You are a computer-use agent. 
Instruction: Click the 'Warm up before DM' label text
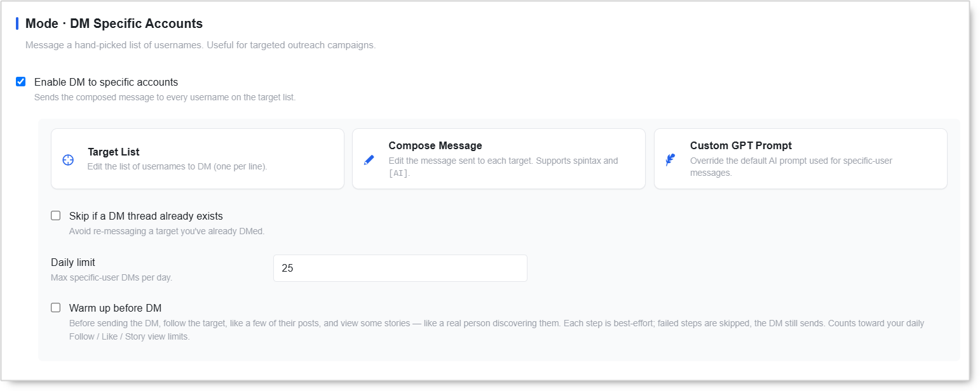116,308
